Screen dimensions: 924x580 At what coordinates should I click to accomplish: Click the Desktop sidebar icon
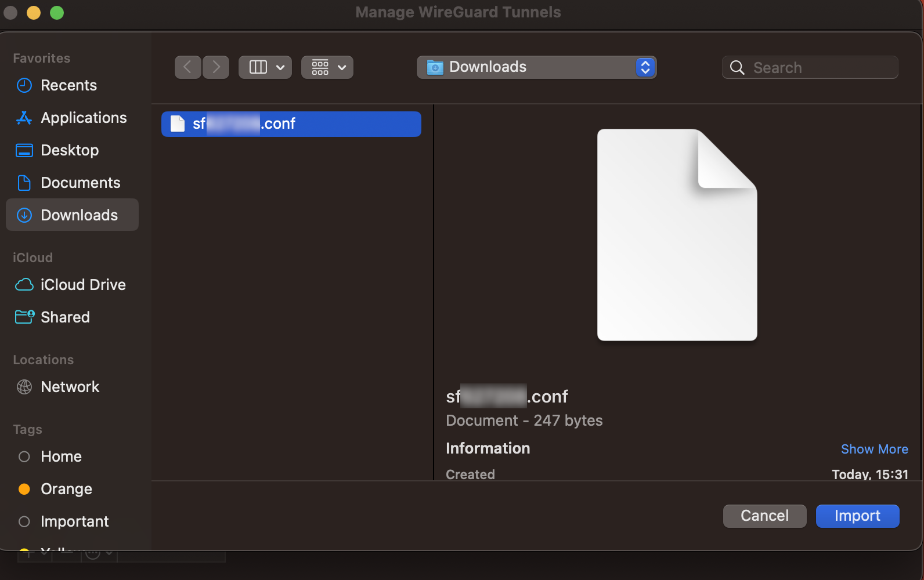tap(24, 150)
